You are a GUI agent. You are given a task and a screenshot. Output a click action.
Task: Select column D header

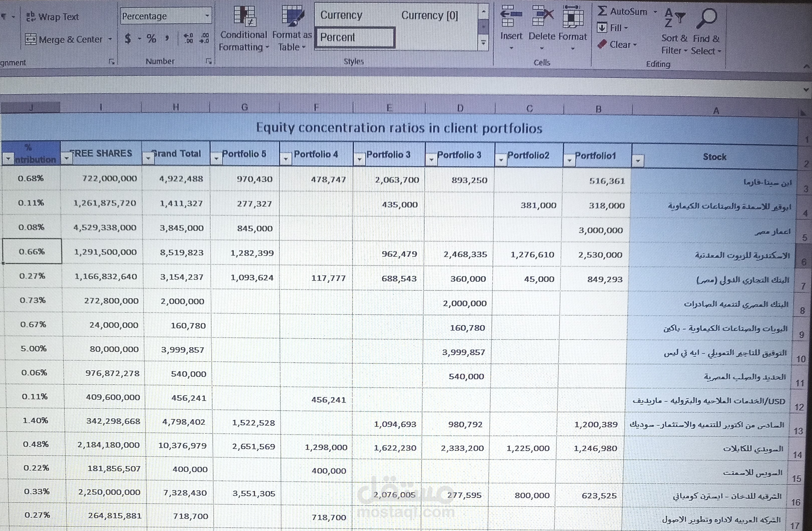click(460, 108)
